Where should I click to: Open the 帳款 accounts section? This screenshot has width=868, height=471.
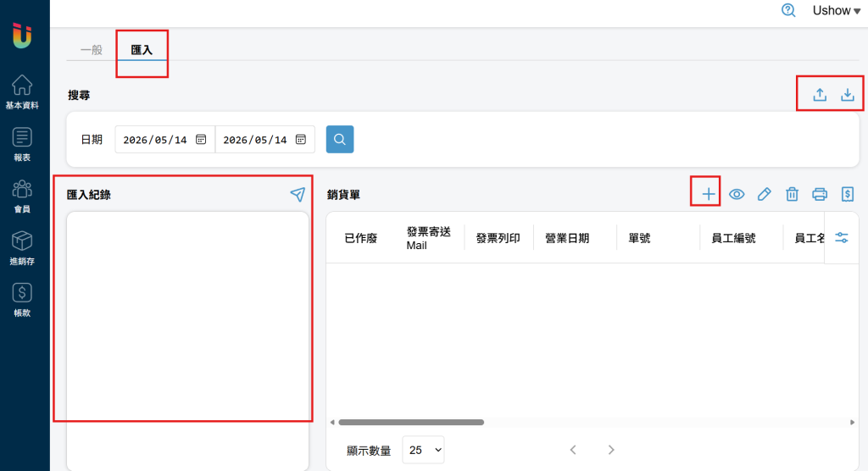click(x=22, y=300)
